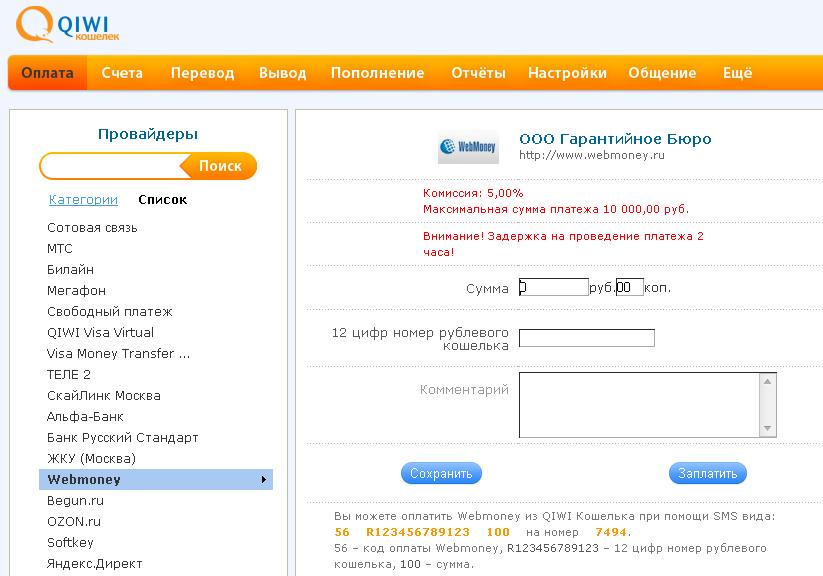Click the Поиск search button
Image resolution: width=823 pixels, height=576 pixels.
click(x=220, y=166)
